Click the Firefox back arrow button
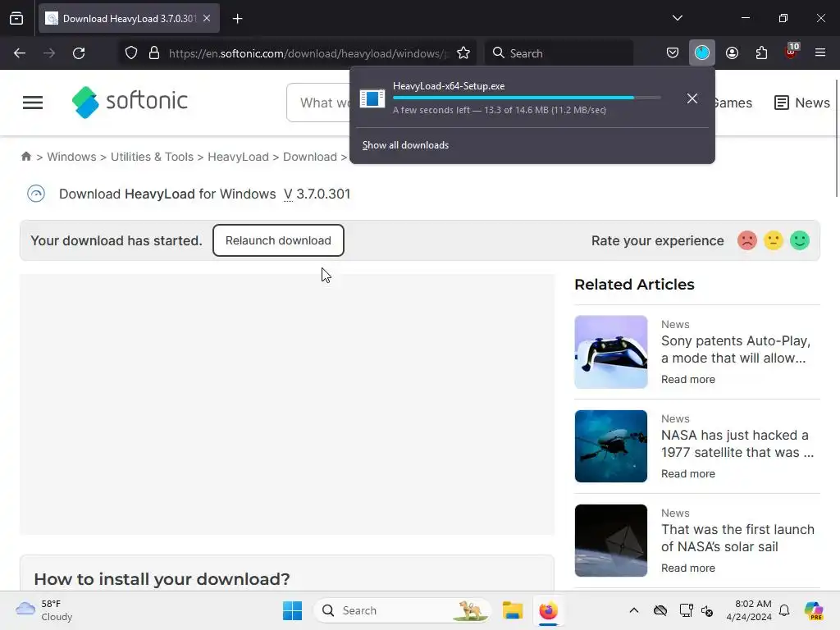Image resolution: width=840 pixels, height=630 pixels. click(20, 53)
